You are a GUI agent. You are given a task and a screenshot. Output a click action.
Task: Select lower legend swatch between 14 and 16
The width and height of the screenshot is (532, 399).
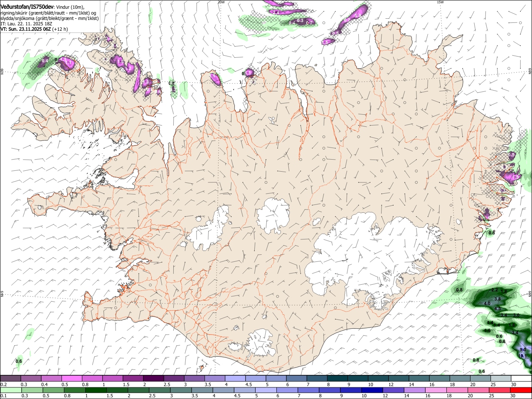[414, 390]
